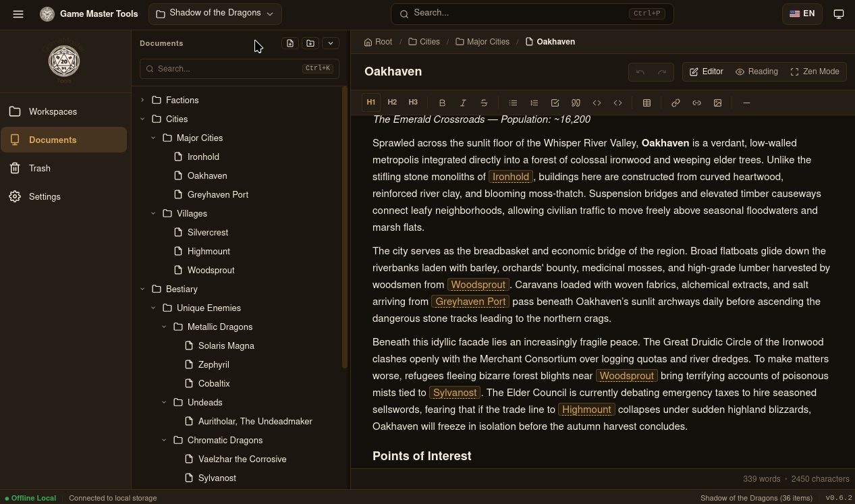The height and width of the screenshot is (504, 855).
Task: Toggle bold formatting
Action: point(442,103)
